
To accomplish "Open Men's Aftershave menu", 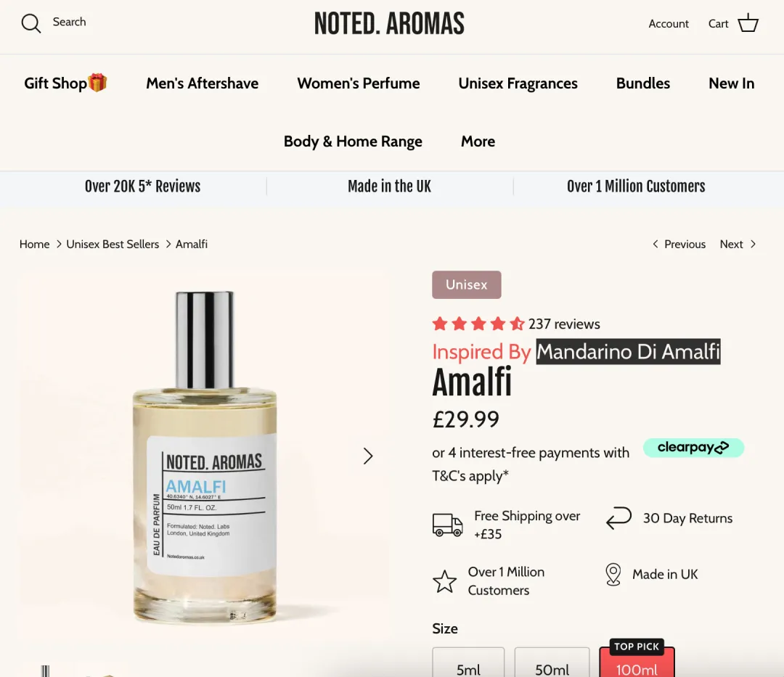I will pos(202,83).
